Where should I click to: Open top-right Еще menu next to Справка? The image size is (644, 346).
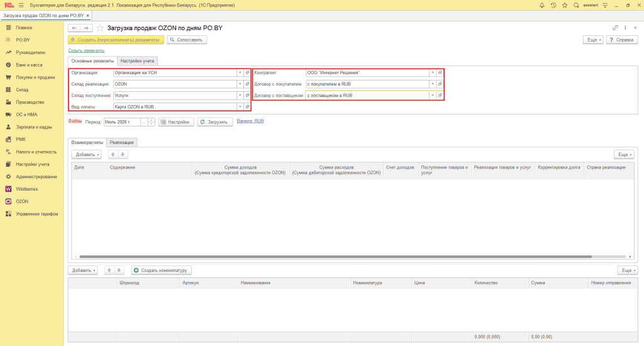click(593, 40)
